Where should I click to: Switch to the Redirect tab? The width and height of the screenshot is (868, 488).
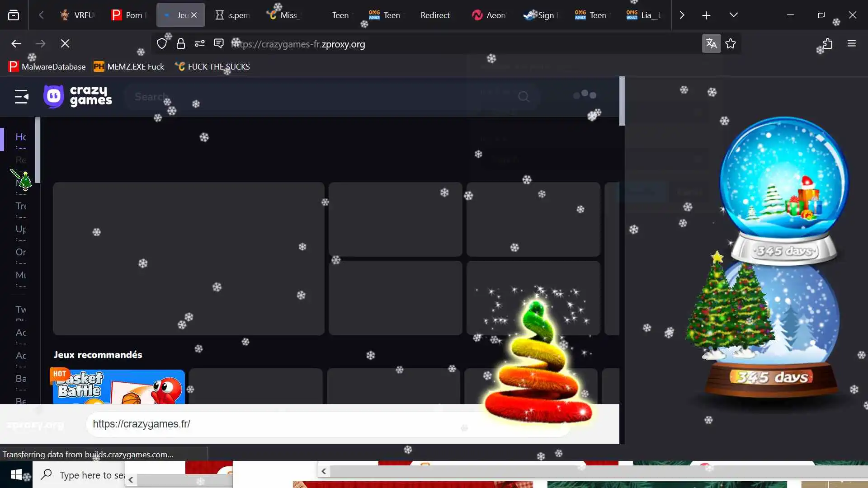coord(434,15)
